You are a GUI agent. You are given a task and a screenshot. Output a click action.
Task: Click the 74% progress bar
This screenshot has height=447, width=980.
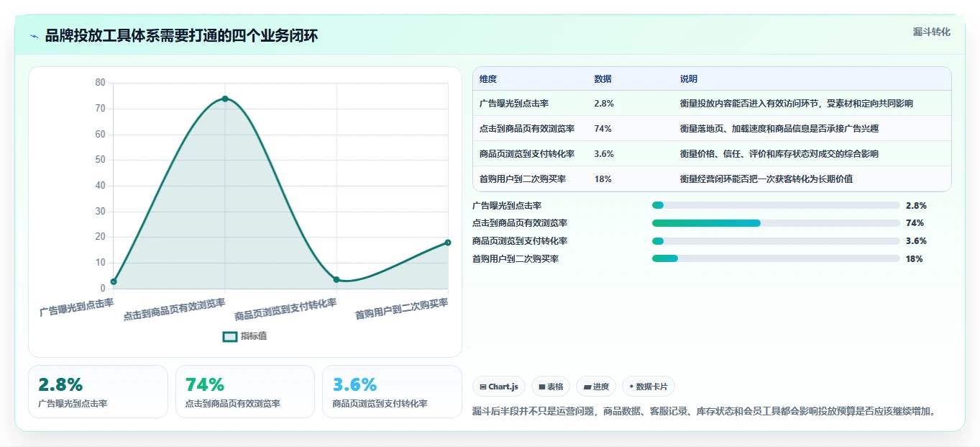click(x=776, y=223)
